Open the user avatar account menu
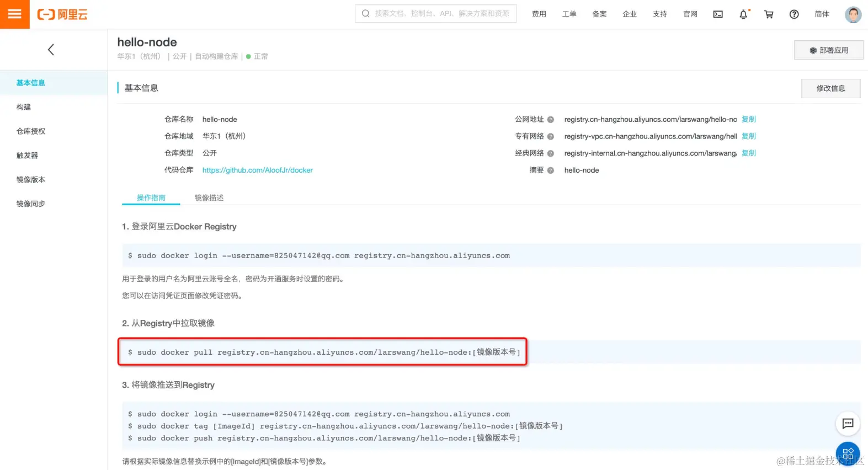This screenshot has height=470, width=868. tap(853, 14)
